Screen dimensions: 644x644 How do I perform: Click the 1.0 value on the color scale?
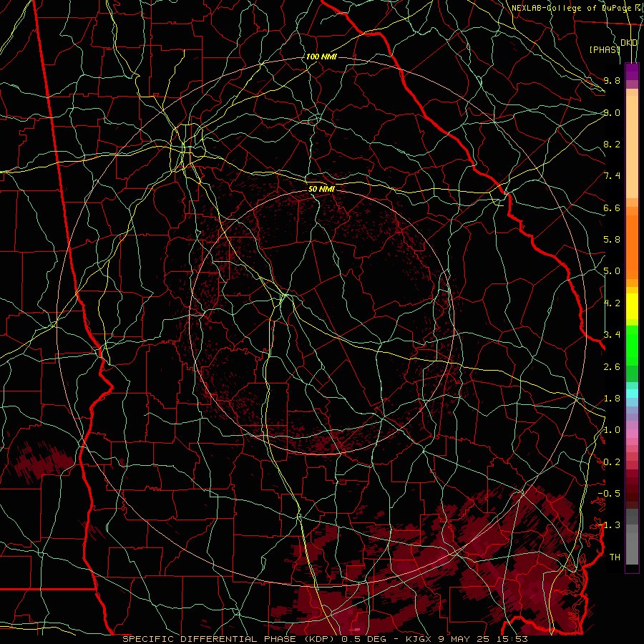click(x=612, y=430)
